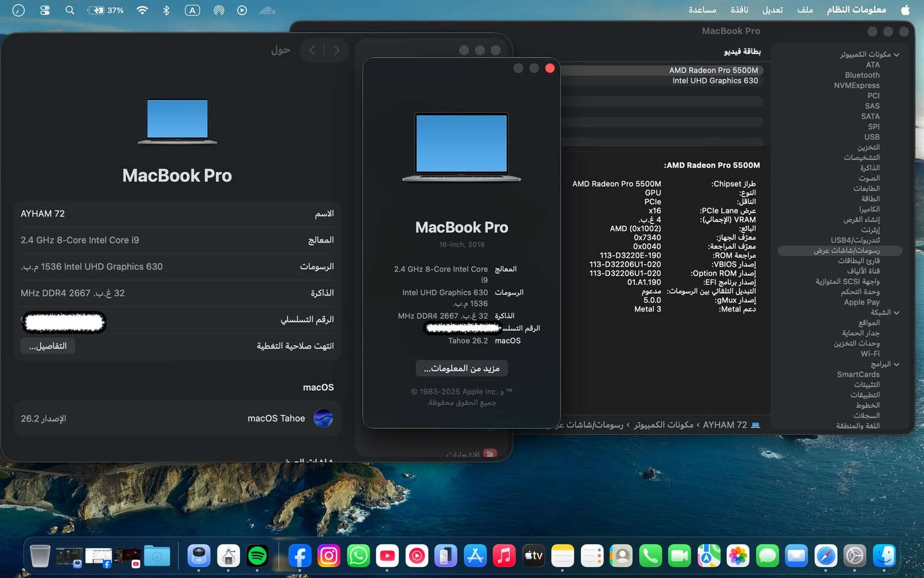Click the input source 'A' indicator
Viewport: 924px width, 578px height.
coord(192,10)
